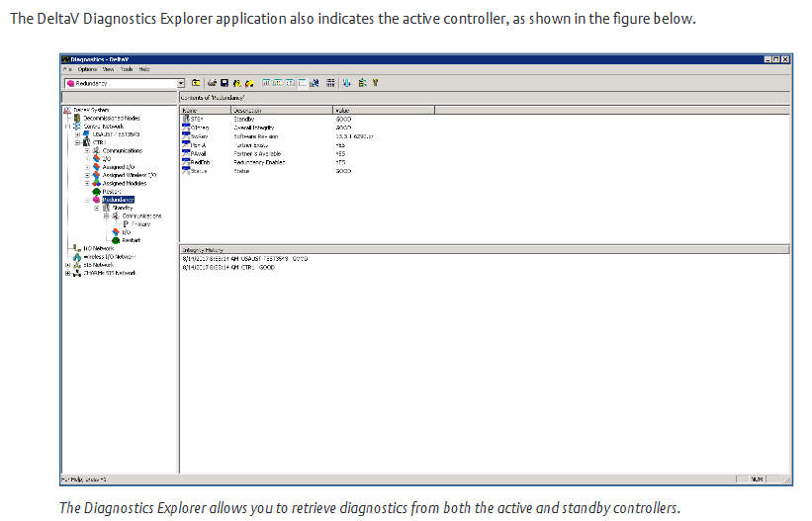Click the Status parameter icon
The width and height of the screenshot is (812, 521).
pyautogui.click(x=186, y=170)
